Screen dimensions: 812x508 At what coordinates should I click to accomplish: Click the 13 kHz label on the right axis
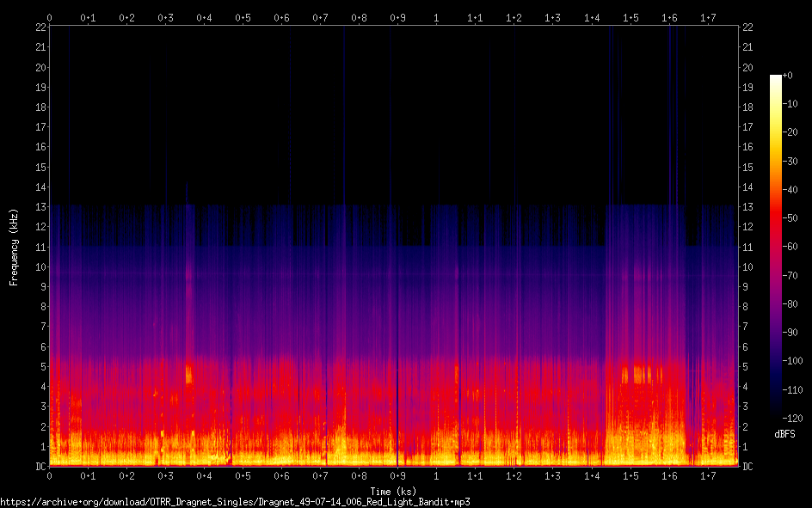tap(747, 207)
